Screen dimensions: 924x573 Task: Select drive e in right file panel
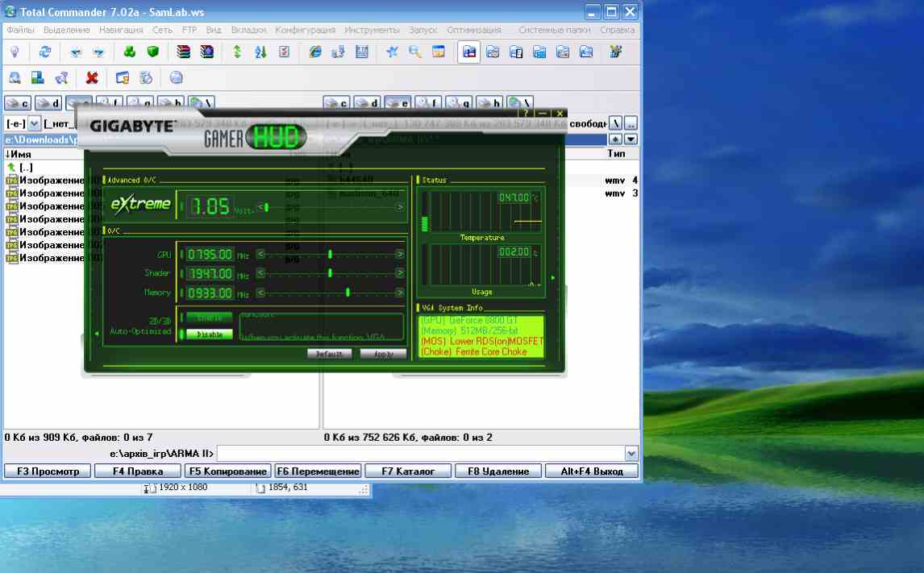pyautogui.click(x=397, y=103)
